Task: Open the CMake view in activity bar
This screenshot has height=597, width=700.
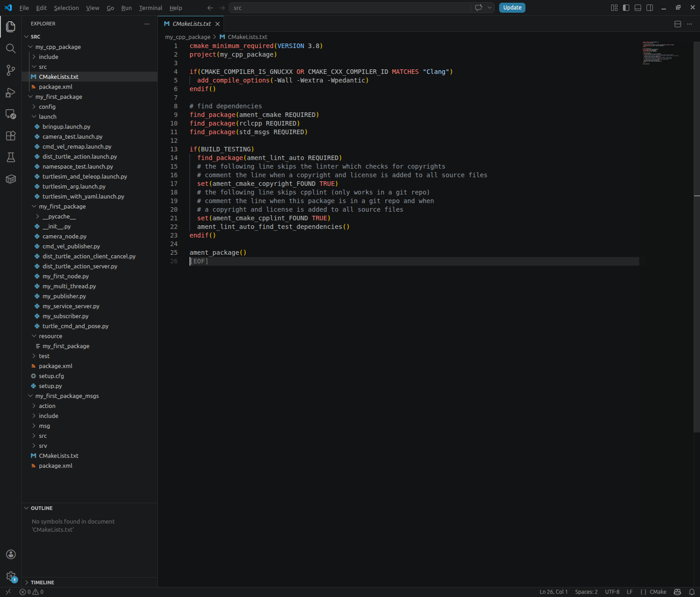Action: (x=11, y=179)
